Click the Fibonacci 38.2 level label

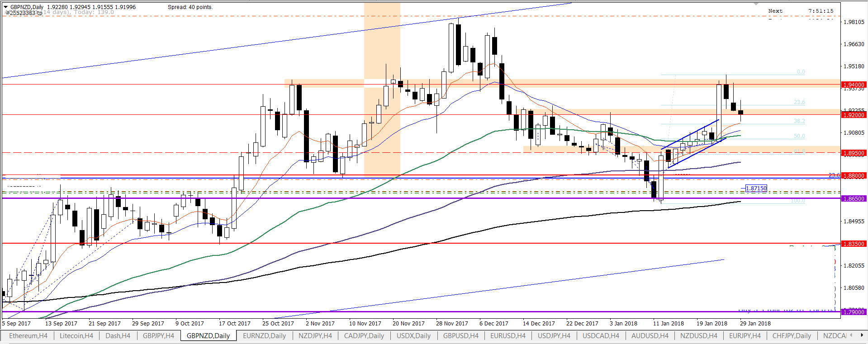coord(799,121)
